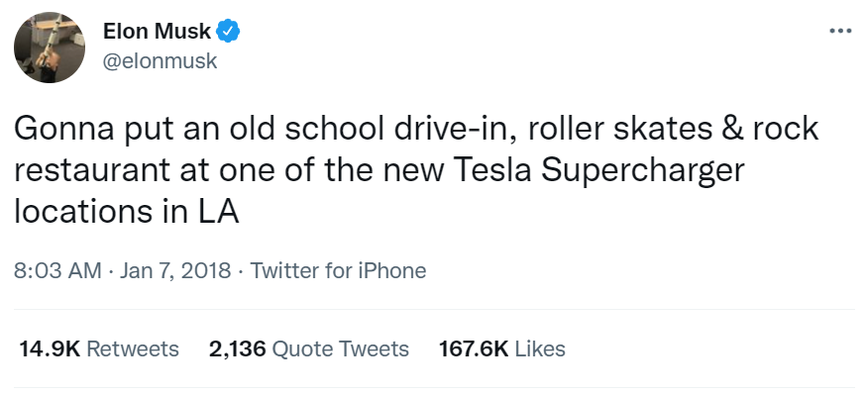Click the 8:03 AM timestamp
The height and width of the screenshot is (396, 868).
coord(55,270)
